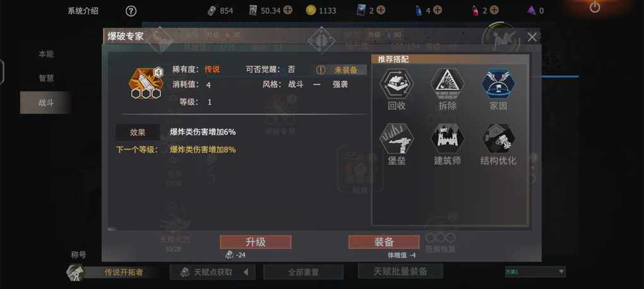
Task: Add more red bottle items with plus
Action: 494,10
